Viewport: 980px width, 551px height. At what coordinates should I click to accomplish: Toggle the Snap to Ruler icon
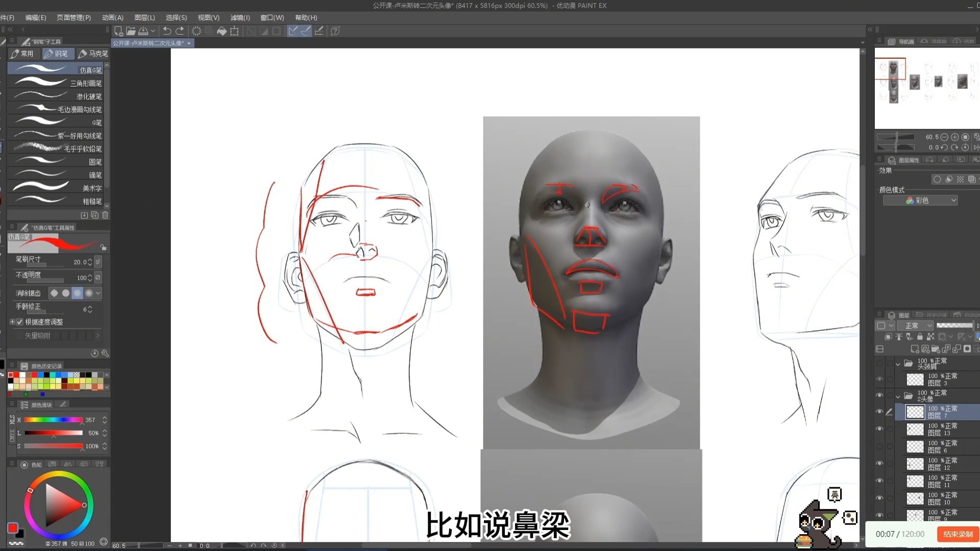[x=293, y=31]
